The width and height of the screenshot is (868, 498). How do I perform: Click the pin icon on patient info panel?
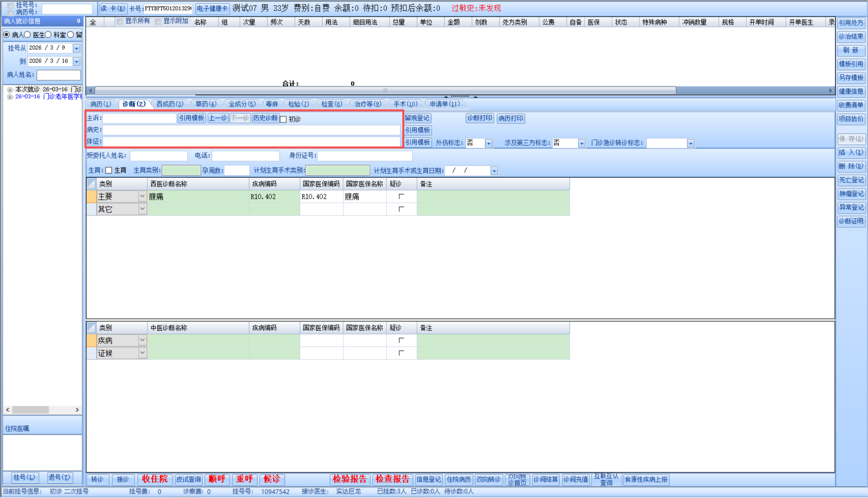78,21
